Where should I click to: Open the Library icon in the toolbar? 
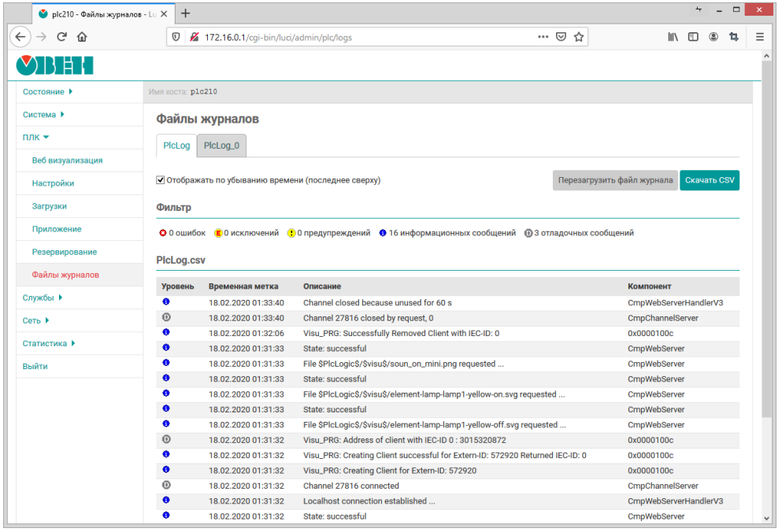[673, 37]
